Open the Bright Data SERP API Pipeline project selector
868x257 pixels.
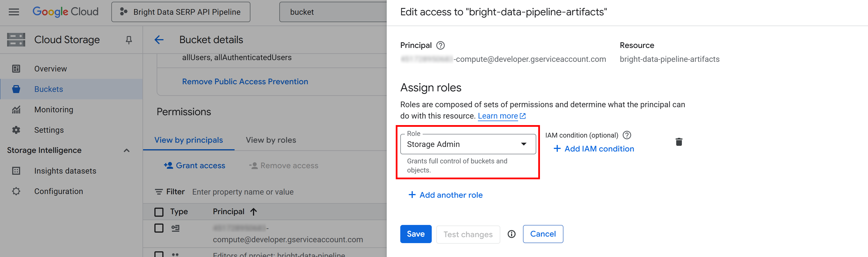181,12
